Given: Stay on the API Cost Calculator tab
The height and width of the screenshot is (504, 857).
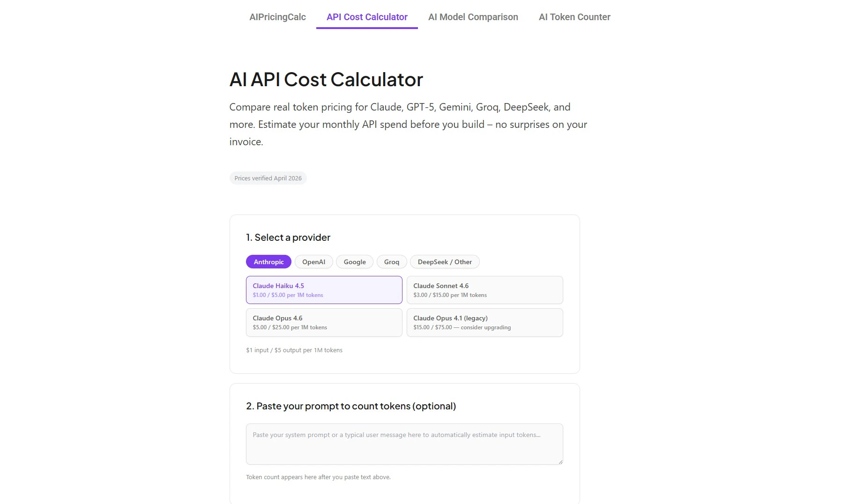Looking at the screenshot, I should point(367,17).
